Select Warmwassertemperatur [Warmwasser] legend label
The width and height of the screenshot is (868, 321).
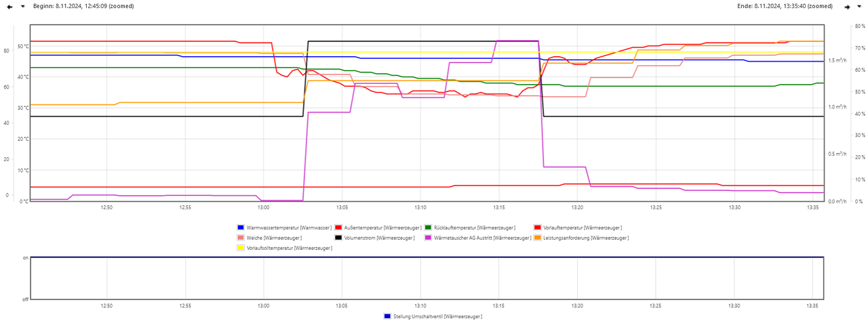290,228
